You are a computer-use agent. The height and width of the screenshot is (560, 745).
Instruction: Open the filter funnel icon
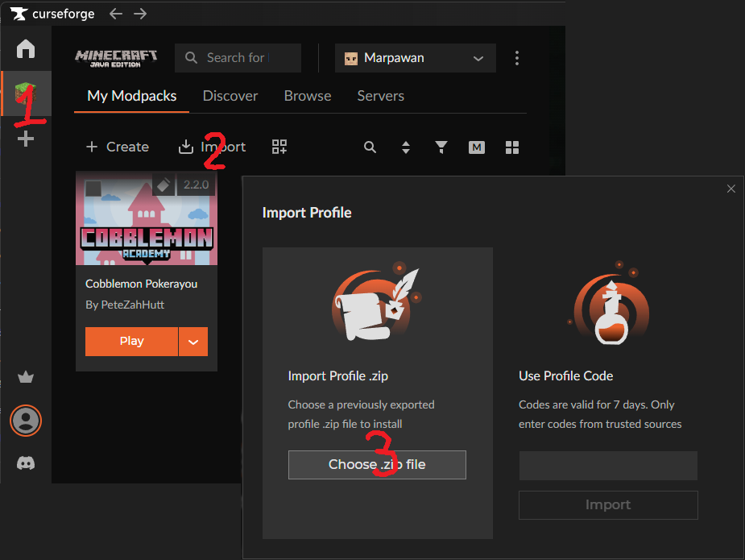441,147
